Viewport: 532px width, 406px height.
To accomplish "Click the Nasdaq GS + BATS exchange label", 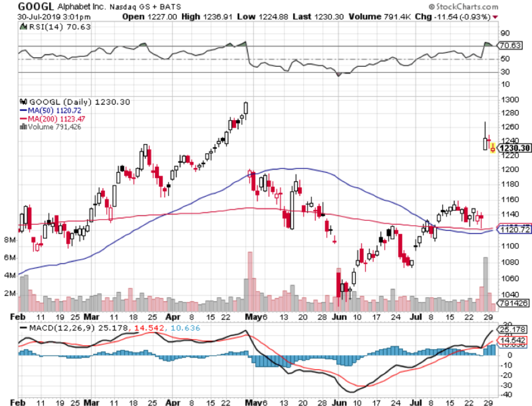I will click(x=145, y=7).
